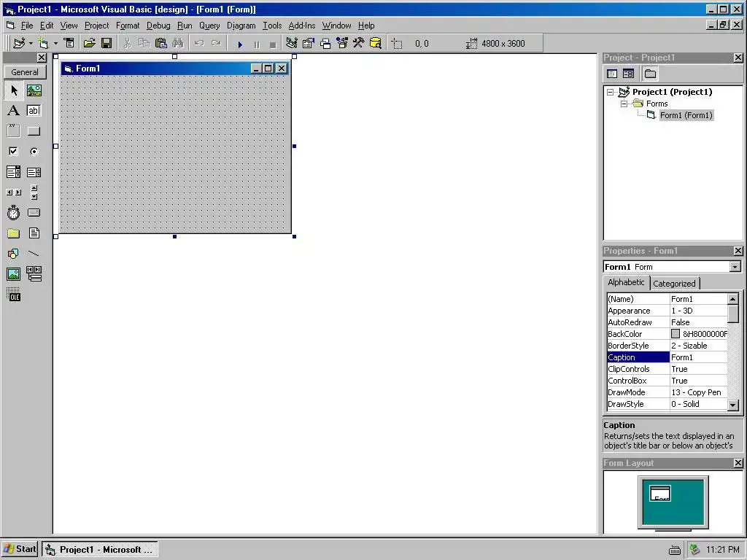Open Project Explorer from the toolbar

coord(292,43)
